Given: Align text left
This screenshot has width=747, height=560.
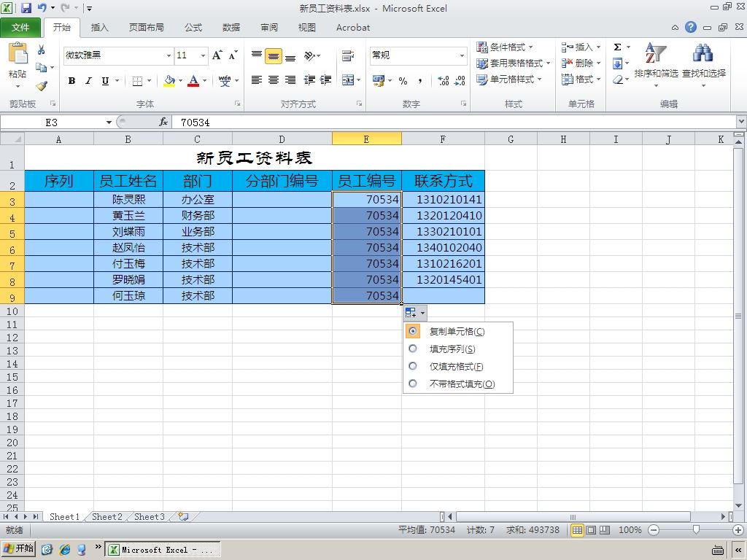Looking at the screenshot, I should click(256, 80).
